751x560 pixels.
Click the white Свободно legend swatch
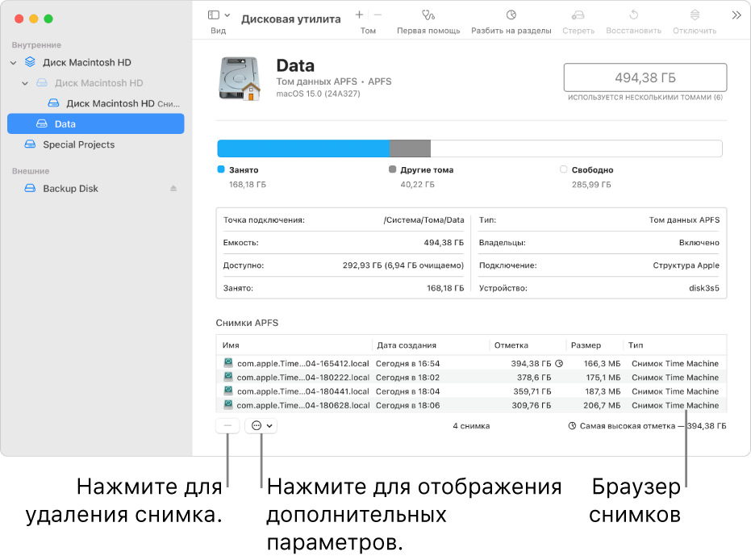[563, 169]
